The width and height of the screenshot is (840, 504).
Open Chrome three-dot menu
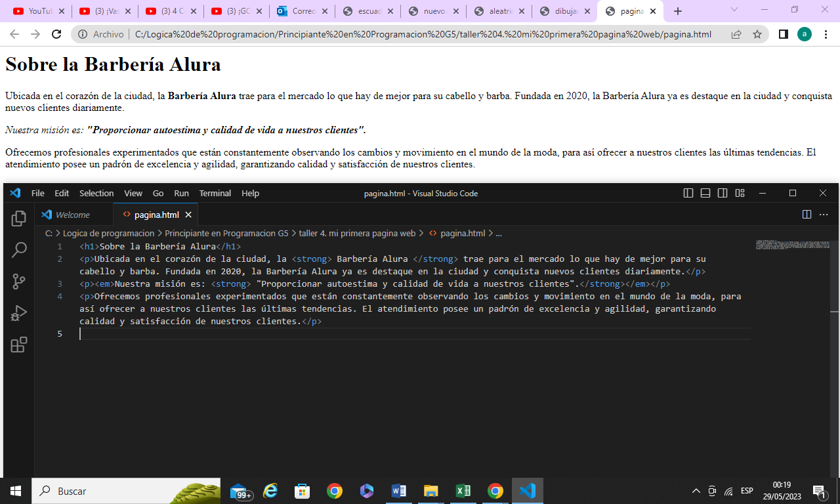click(826, 34)
